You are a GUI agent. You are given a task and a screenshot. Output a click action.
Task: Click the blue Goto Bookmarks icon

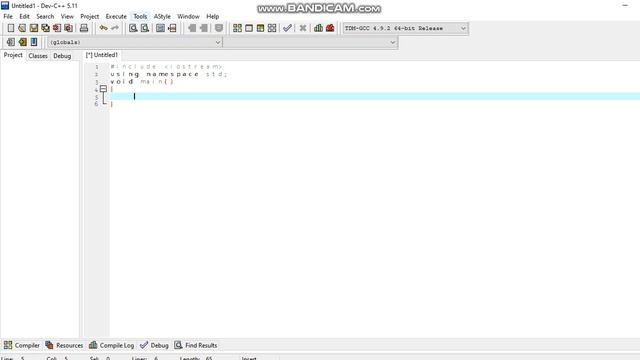(34, 42)
